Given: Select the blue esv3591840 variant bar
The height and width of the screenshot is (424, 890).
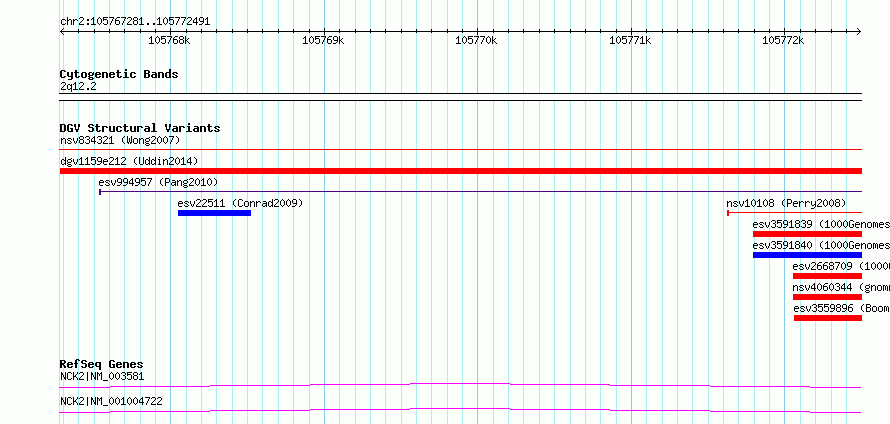Looking at the screenshot, I should (807, 255).
